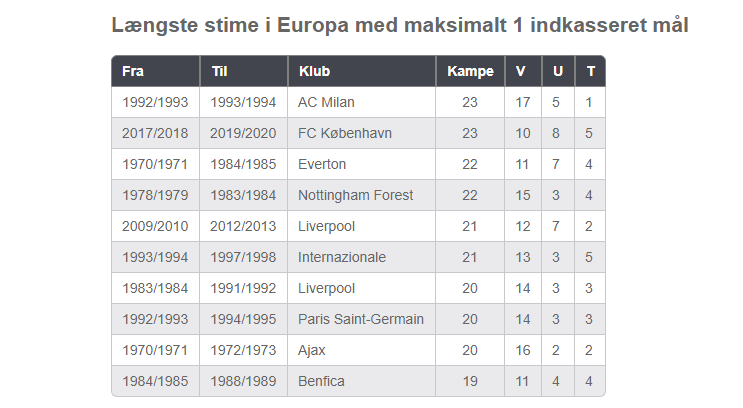Viewport: 743px width, 408px height.
Task: Click the Liverpool row starting 2009/2010
Action: click(x=326, y=226)
